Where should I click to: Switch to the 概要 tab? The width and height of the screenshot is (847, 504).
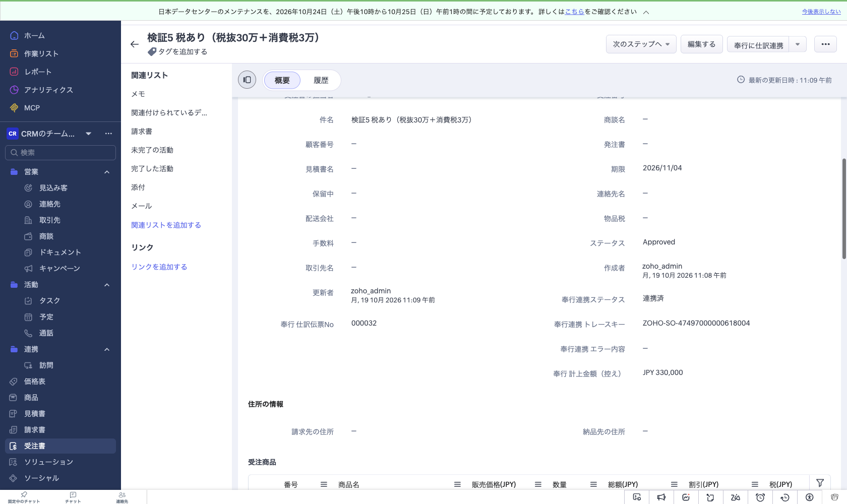[282, 80]
